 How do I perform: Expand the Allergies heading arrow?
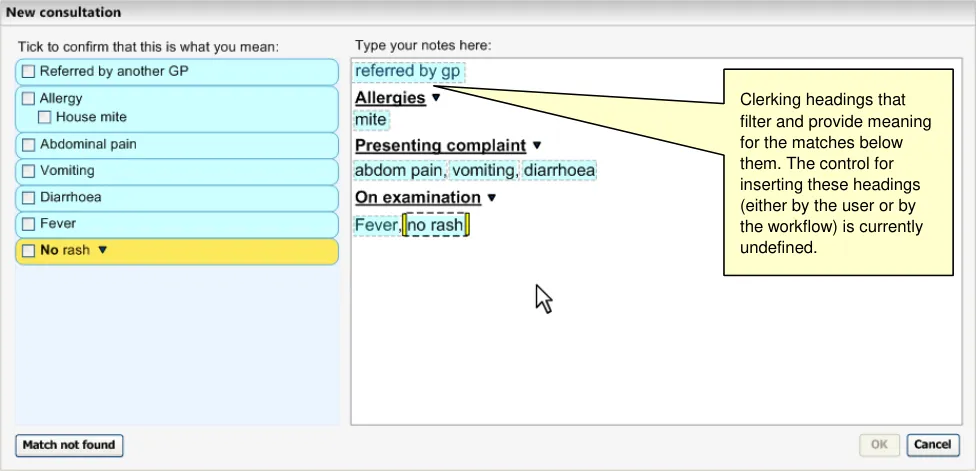[436, 98]
